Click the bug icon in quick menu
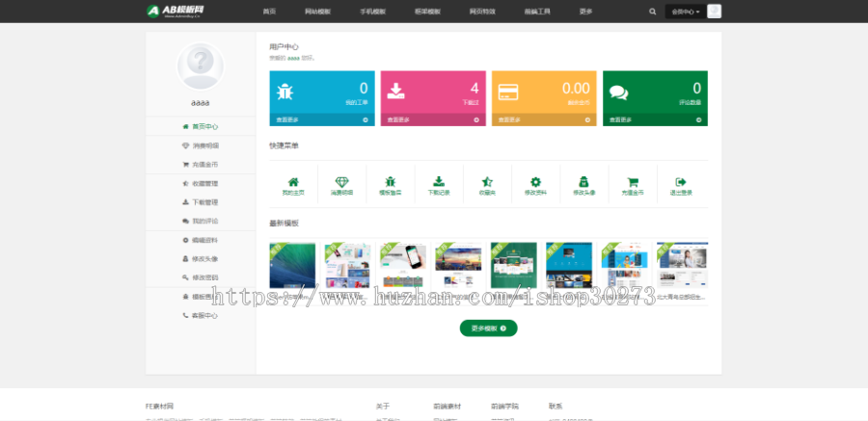The width and height of the screenshot is (868, 421). pyautogui.click(x=391, y=181)
